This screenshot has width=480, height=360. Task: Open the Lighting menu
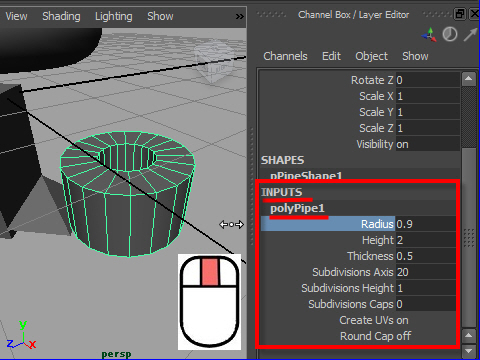click(x=114, y=16)
